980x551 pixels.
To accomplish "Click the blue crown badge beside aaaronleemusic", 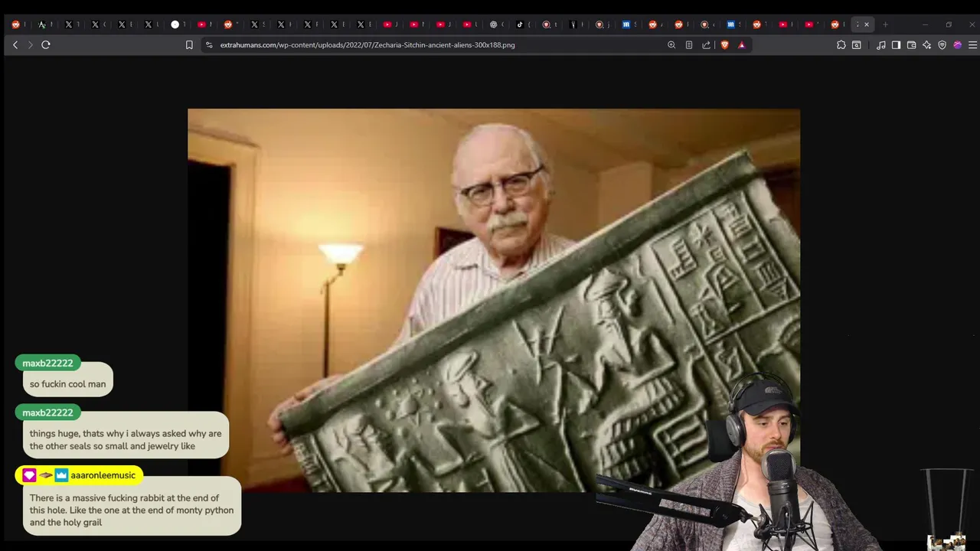I will point(61,475).
